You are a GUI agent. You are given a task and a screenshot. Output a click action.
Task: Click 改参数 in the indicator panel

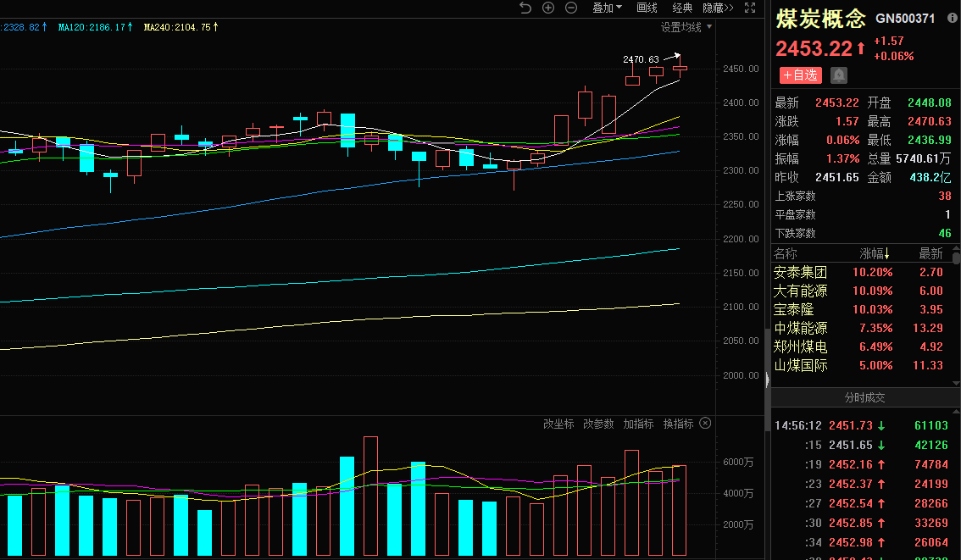(598, 424)
